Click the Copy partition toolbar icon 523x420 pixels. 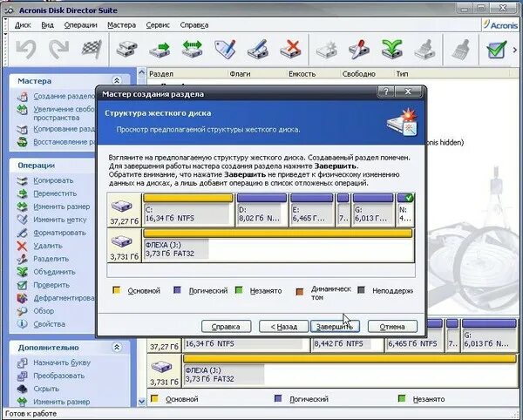tap(126, 50)
